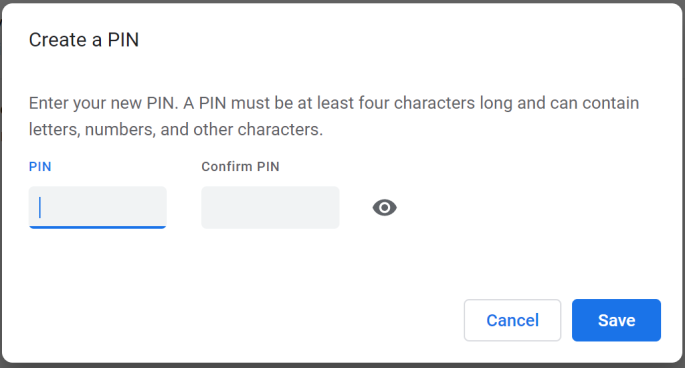Click the PIN requirements description text

[x=334, y=116]
